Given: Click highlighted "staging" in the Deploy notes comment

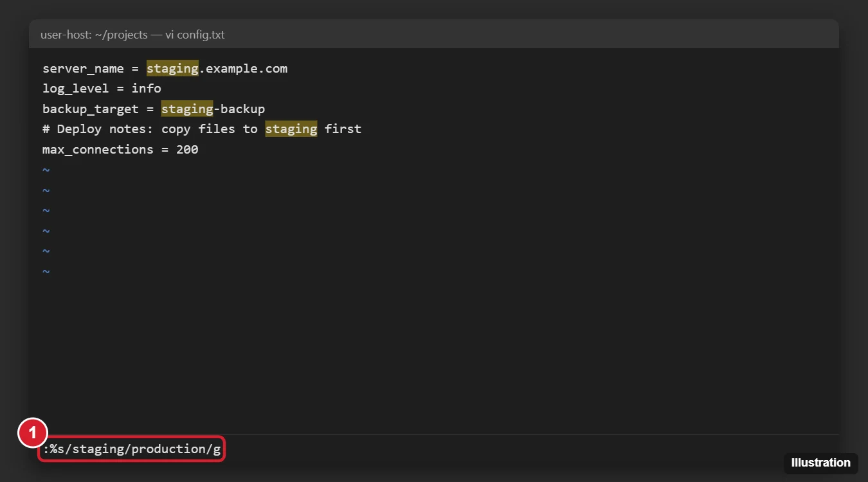Looking at the screenshot, I should [x=291, y=129].
